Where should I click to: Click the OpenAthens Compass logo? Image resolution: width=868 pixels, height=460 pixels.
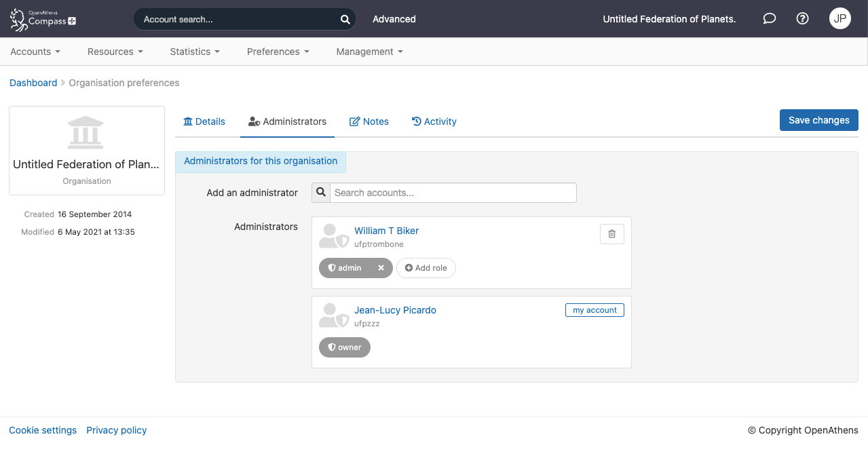[x=42, y=19]
